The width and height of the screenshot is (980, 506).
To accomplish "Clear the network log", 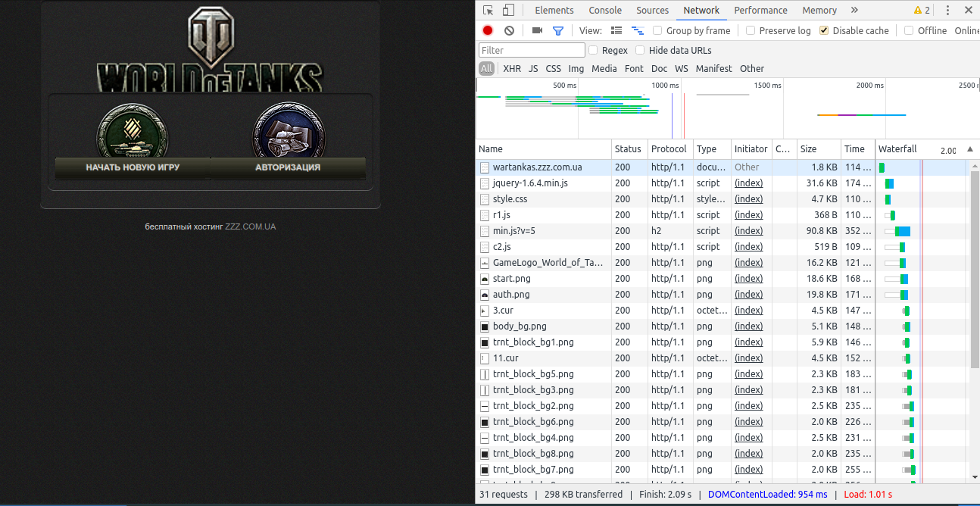I will coord(509,30).
